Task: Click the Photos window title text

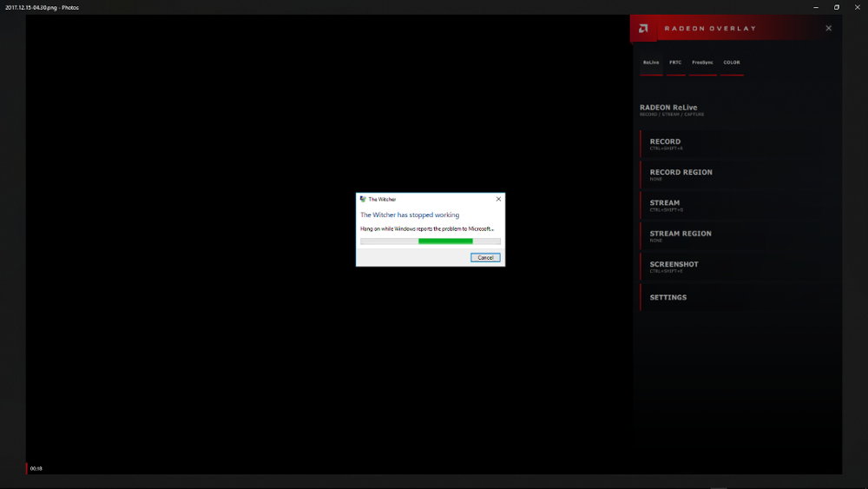Action: coord(42,8)
